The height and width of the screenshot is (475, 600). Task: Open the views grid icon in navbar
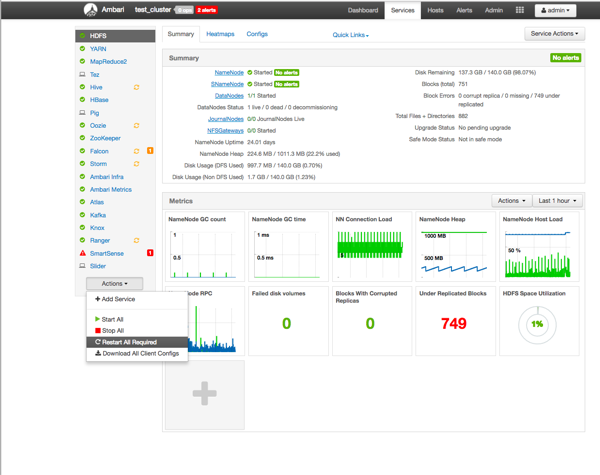520,10
